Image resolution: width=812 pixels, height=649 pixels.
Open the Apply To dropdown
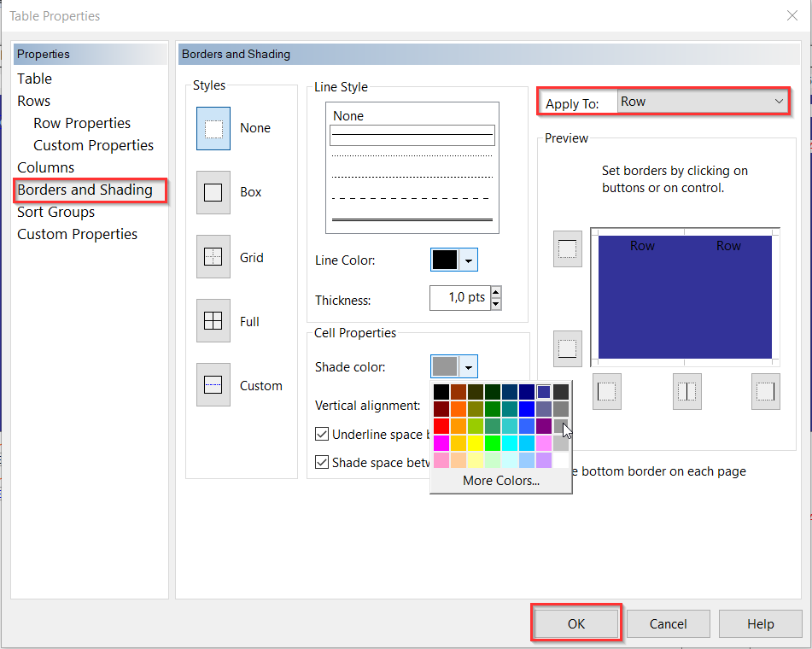(701, 102)
